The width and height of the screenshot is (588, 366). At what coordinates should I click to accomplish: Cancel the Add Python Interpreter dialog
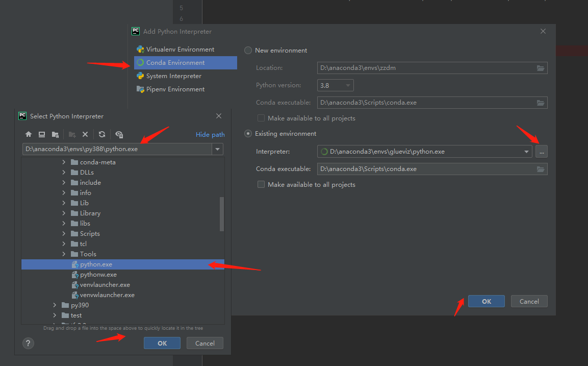(529, 302)
